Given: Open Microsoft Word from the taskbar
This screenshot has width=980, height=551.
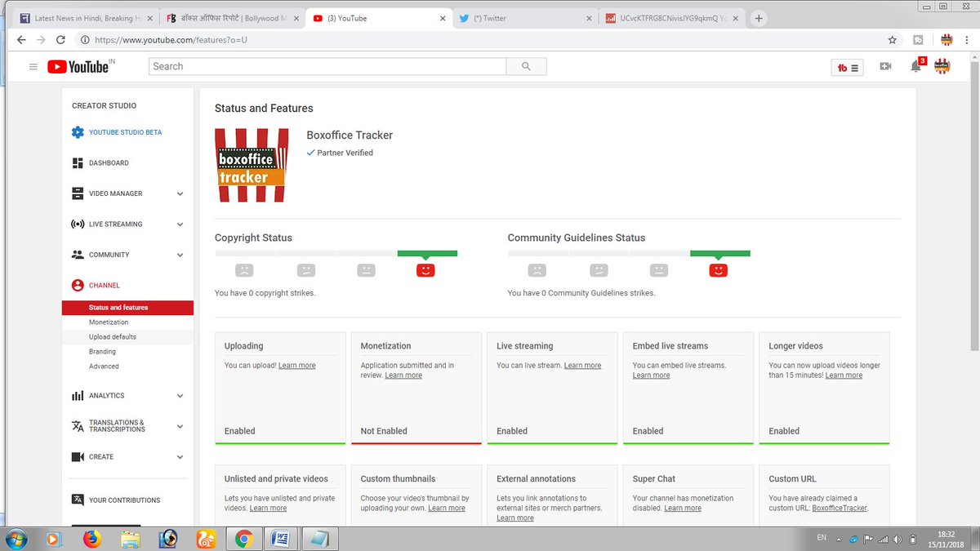Looking at the screenshot, I should click(x=280, y=539).
